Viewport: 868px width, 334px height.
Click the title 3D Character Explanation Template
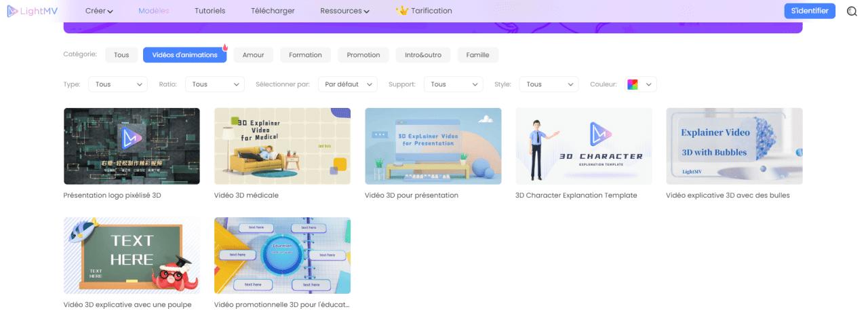pyautogui.click(x=576, y=196)
